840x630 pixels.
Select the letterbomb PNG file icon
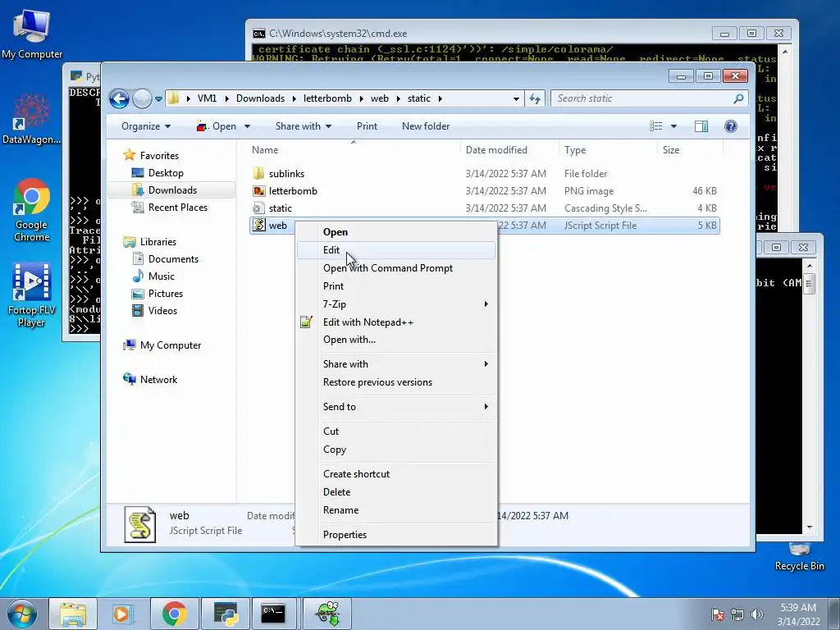click(x=258, y=190)
